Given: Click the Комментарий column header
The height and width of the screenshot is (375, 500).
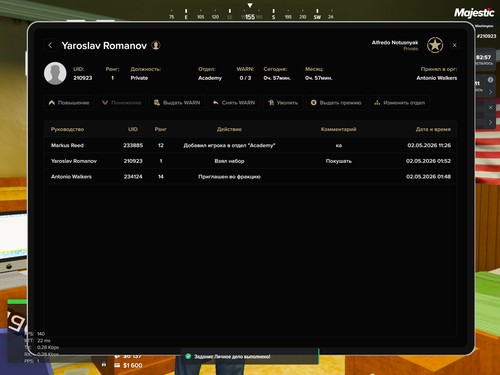Looking at the screenshot, I should (x=339, y=129).
